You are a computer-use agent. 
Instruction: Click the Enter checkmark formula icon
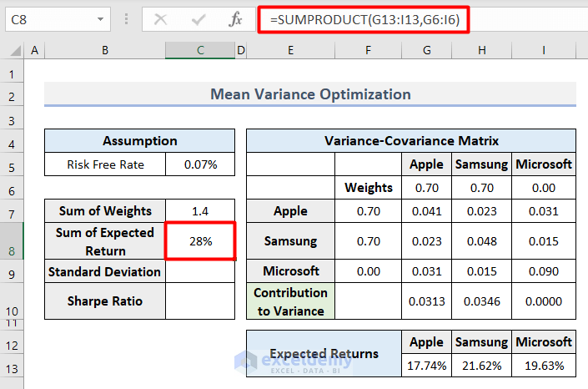(199, 19)
